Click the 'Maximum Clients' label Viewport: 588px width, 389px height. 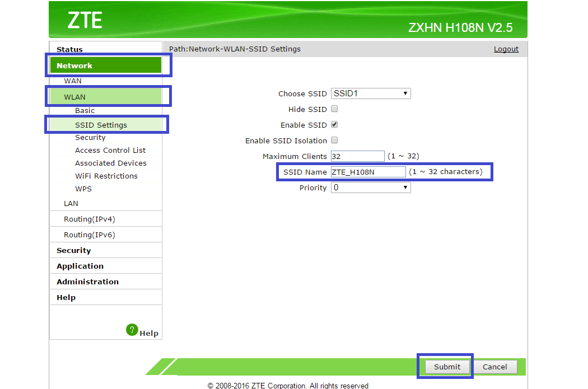[x=295, y=156]
